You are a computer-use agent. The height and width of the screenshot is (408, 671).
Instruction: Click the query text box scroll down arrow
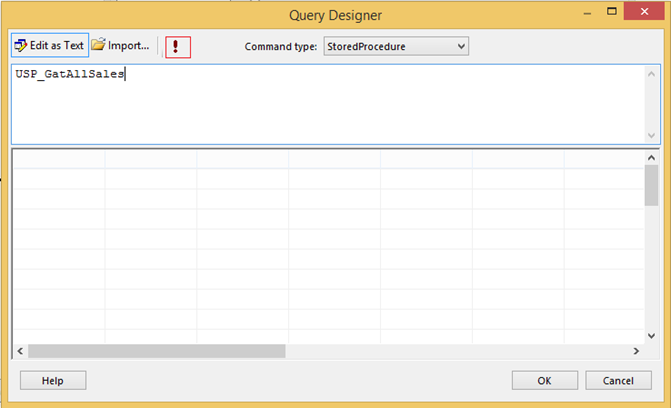pyautogui.click(x=651, y=136)
